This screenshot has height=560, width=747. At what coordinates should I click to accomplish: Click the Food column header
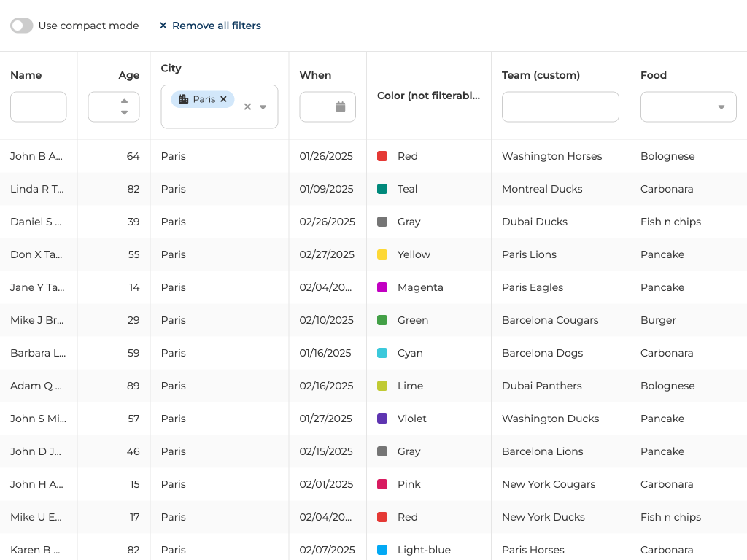click(654, 75)
